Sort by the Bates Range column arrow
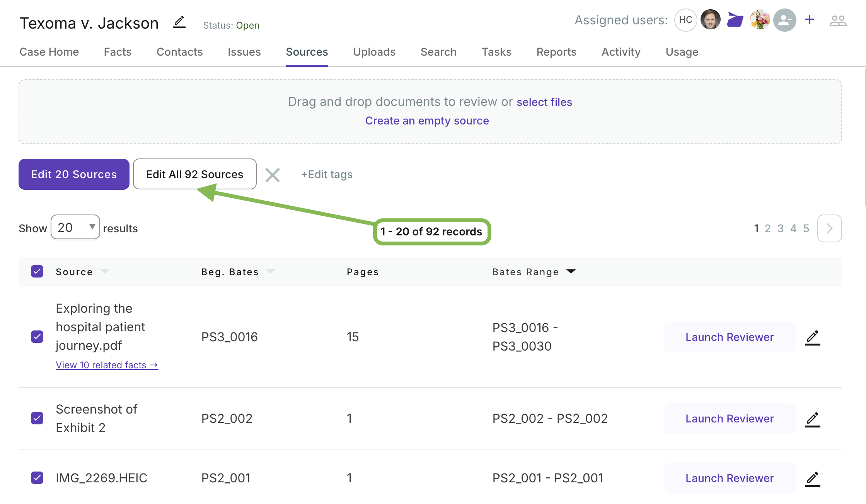Image resolution: width=866 pixels, height=504 pixels. [571, 271]
